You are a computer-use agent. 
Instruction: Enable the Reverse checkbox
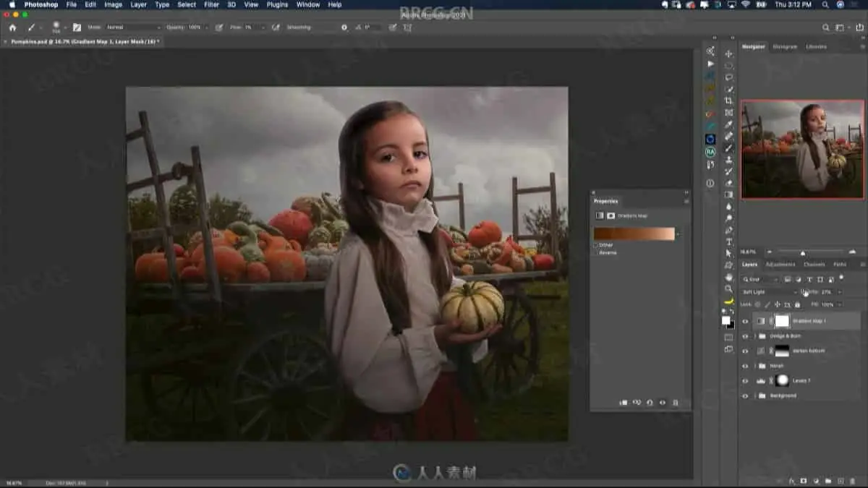click(x=596, y=252)
